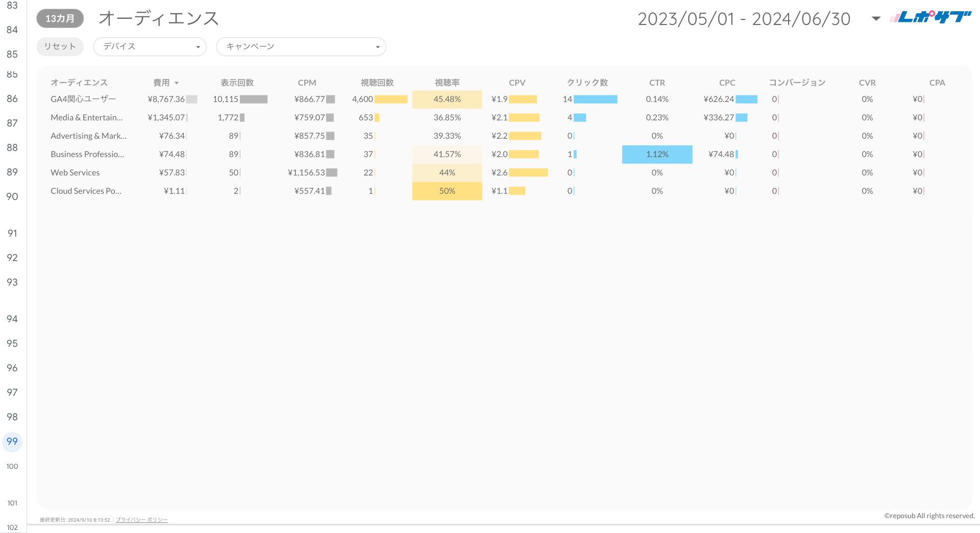Go to page 99 in the sidebar
Viewport: 980px width, 533px height.
point(12,442)
